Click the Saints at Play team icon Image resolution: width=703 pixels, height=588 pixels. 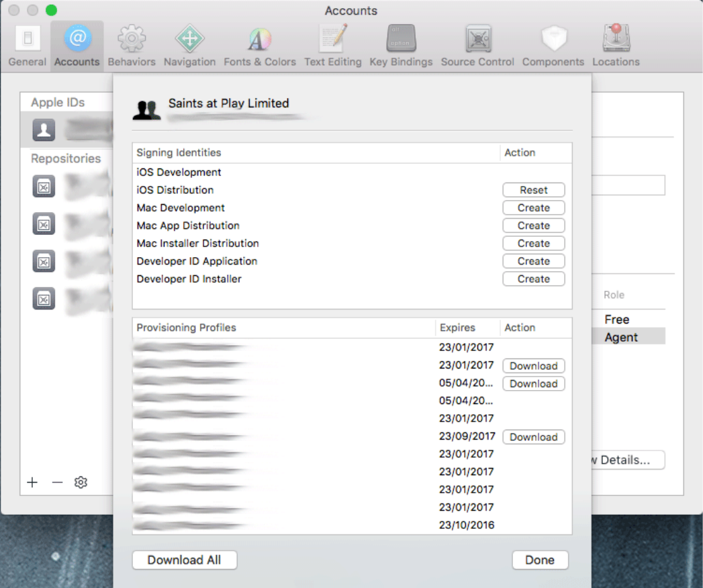click(x=146, y=110)
